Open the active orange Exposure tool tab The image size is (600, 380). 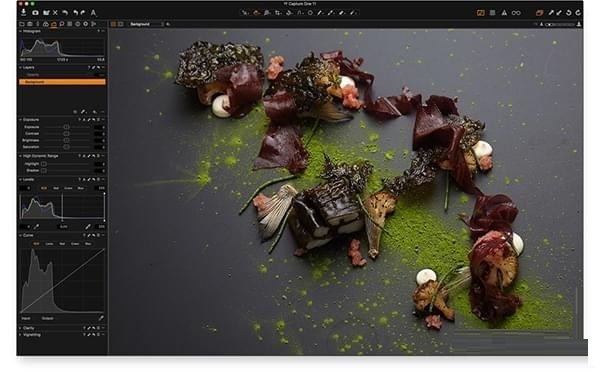point(54,24)
